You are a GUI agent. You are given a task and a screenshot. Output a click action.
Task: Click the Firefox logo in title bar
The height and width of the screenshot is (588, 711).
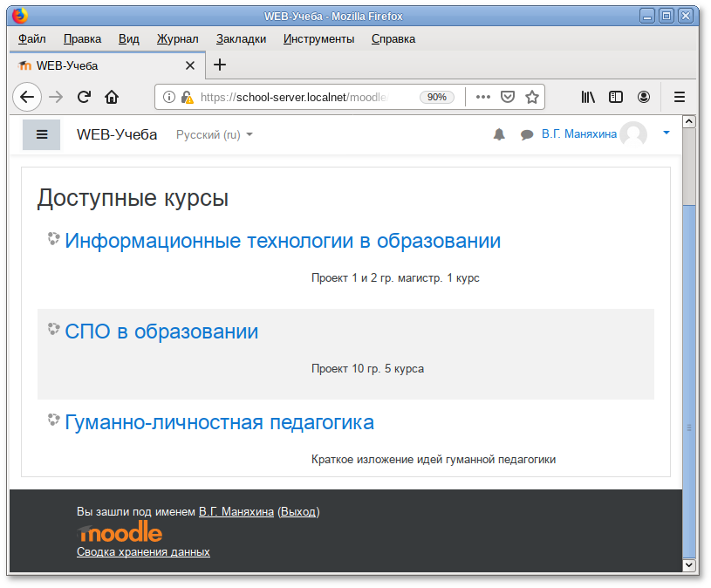[x=20, y=16]
